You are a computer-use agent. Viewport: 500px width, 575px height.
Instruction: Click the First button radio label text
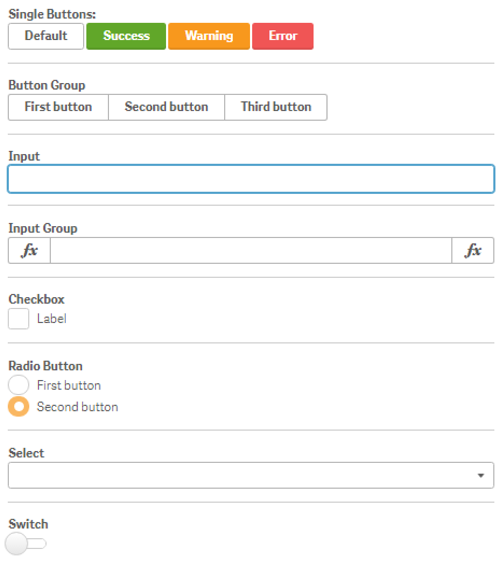[69, 385]
